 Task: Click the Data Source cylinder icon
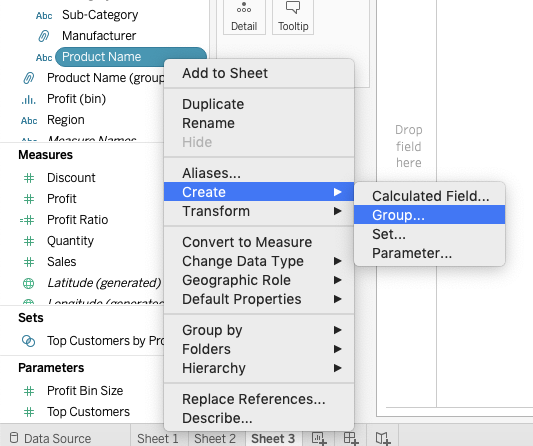tap(14, 438)
